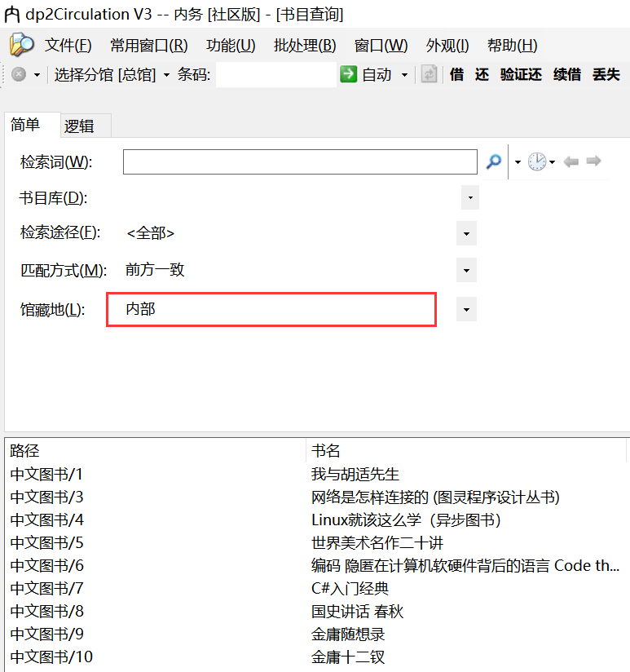Click the 检索途径 value <全部>
This screenshot has height=672, width=630.
150,233
